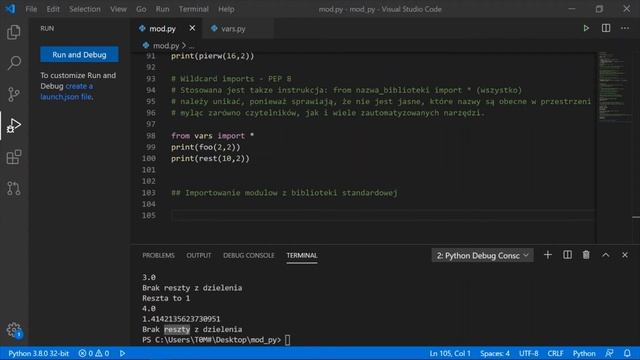The image size is (640, 360).
Task: Open the View menu
Action: [118, 9]
